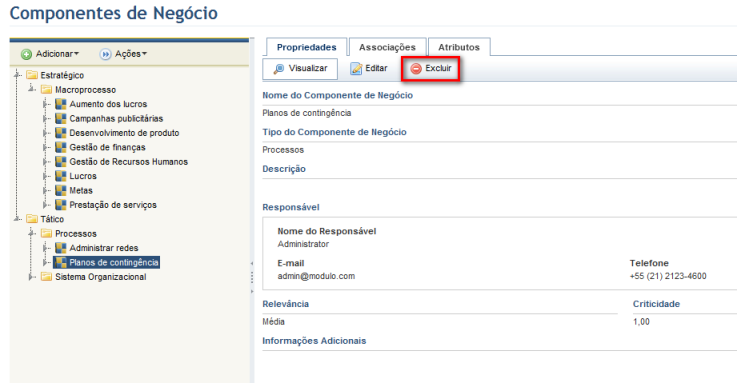This screenshot has width=737, height=383.
Task: Collapse the Macroprocesso tree node
Action: pos(31,89)
